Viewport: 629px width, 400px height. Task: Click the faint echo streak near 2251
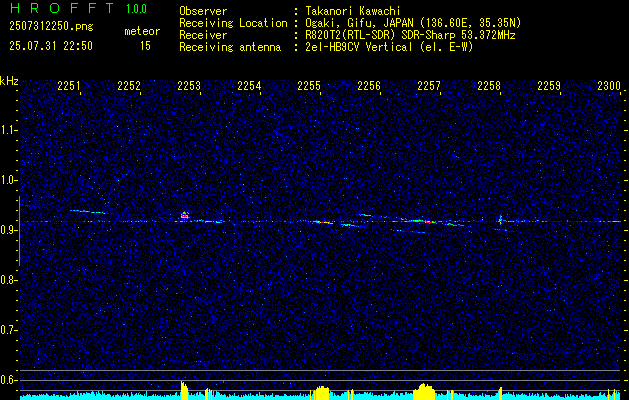87,211
